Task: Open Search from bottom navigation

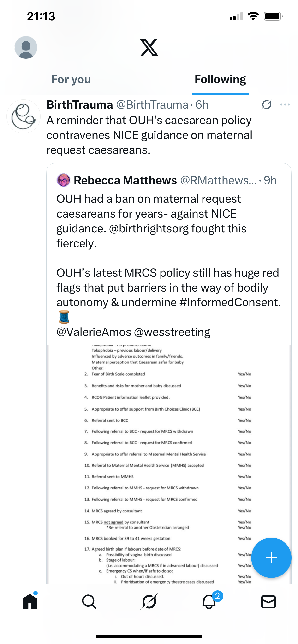Action: [89, 601]
